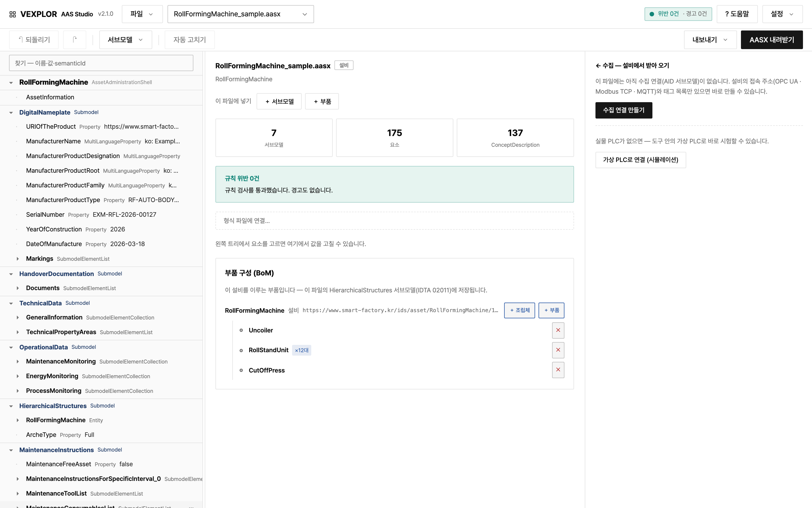Screen dimensions: 812x508
Task: Click the + 조립체 button in BoM
Action: pyautogui.click(x=519, y=310)
